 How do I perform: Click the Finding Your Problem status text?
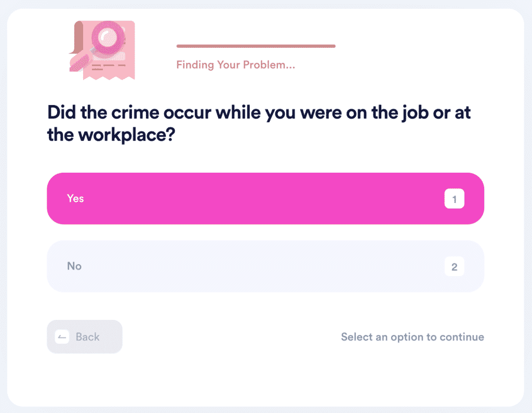coord(235,65)
